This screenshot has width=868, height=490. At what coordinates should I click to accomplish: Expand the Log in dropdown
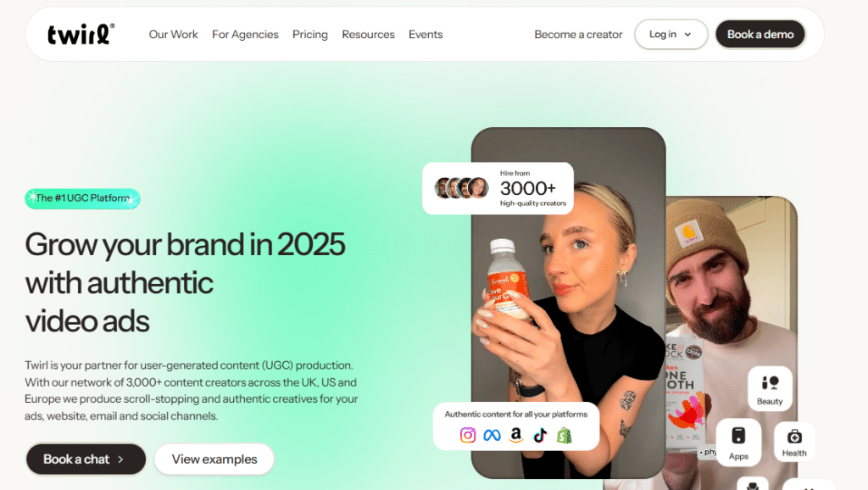pyautogui.click(x=671, y=34)
